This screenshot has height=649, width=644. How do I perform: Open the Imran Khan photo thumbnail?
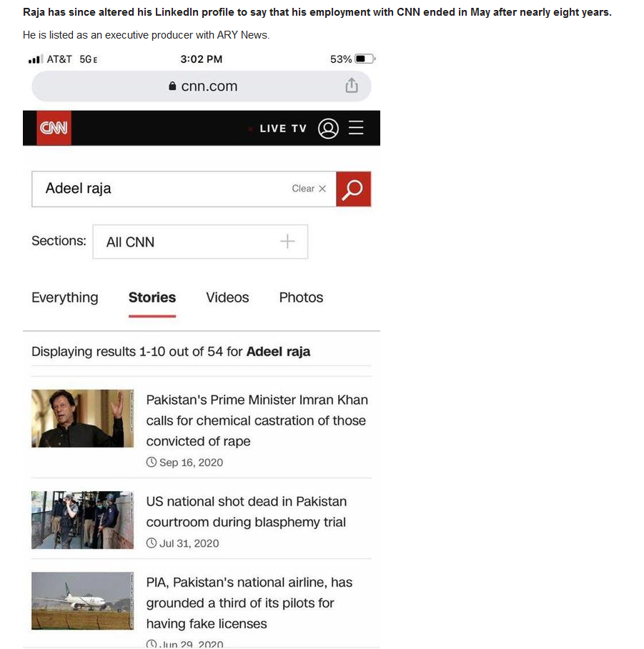[83, 418]
